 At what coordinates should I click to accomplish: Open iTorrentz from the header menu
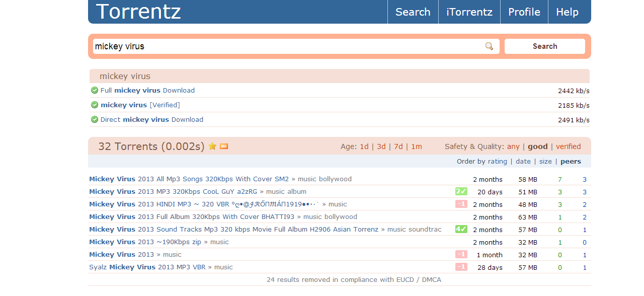[469, 12]
